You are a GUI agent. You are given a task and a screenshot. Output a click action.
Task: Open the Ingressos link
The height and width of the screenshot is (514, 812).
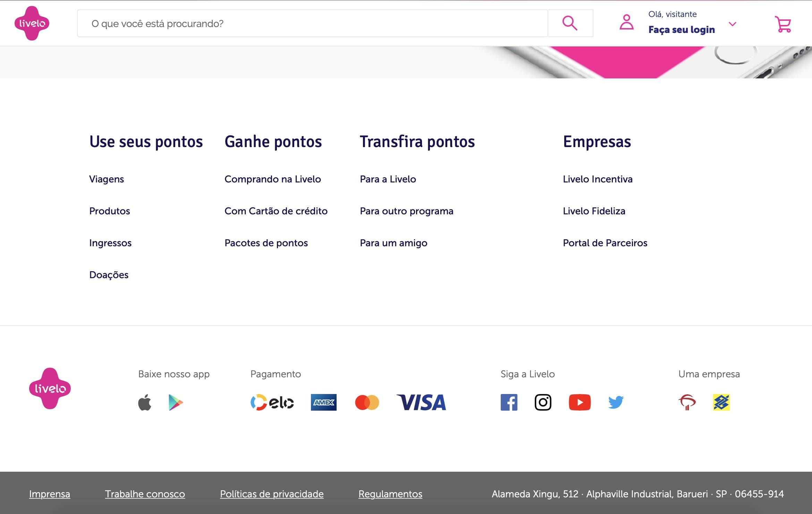point(110,243)
